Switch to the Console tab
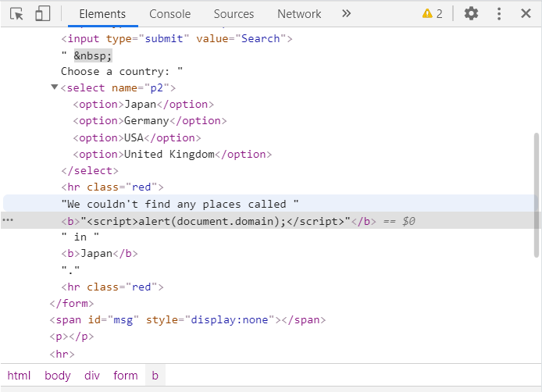The image size is (542, 392). pyautogui.click(x=169, y=14)
